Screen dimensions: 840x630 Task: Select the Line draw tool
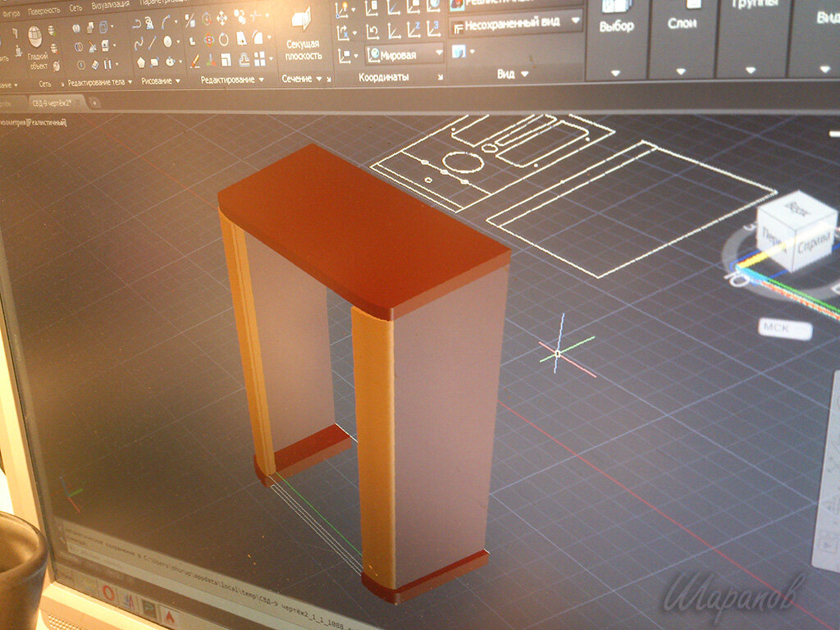[x=153, y=42]
